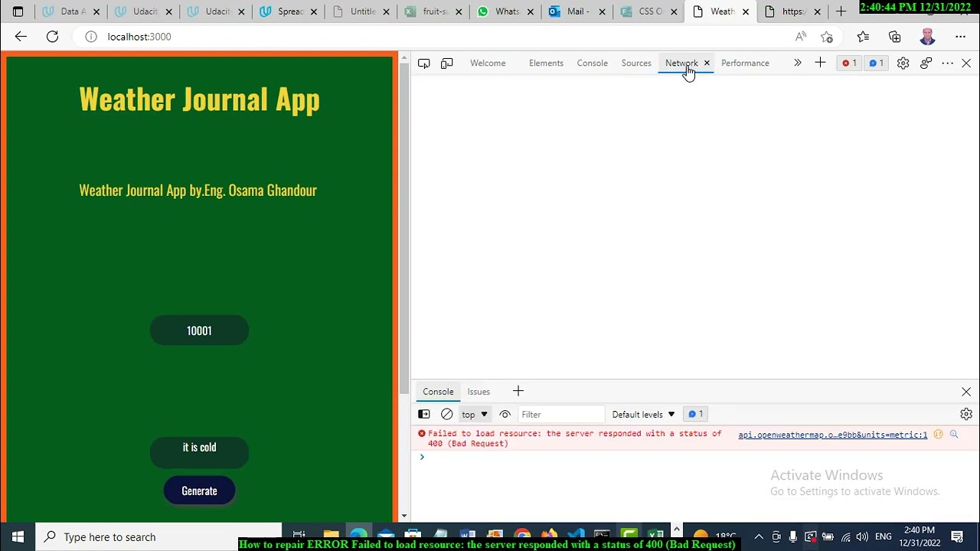Open the console issues badge showing 1
980x551 pixels.
(695, 415)
